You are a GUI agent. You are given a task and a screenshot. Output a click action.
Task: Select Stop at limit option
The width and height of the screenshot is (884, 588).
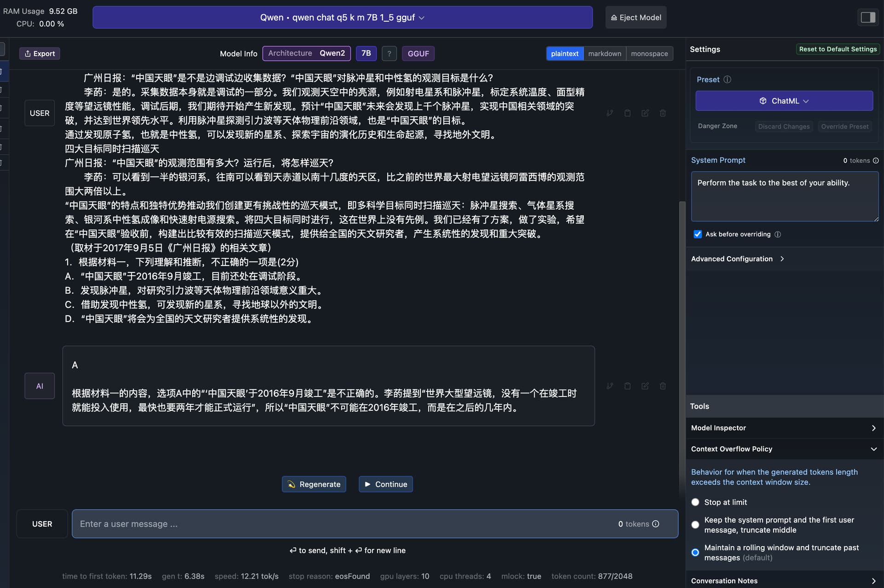pyautogui.click(x=695, y=502)
